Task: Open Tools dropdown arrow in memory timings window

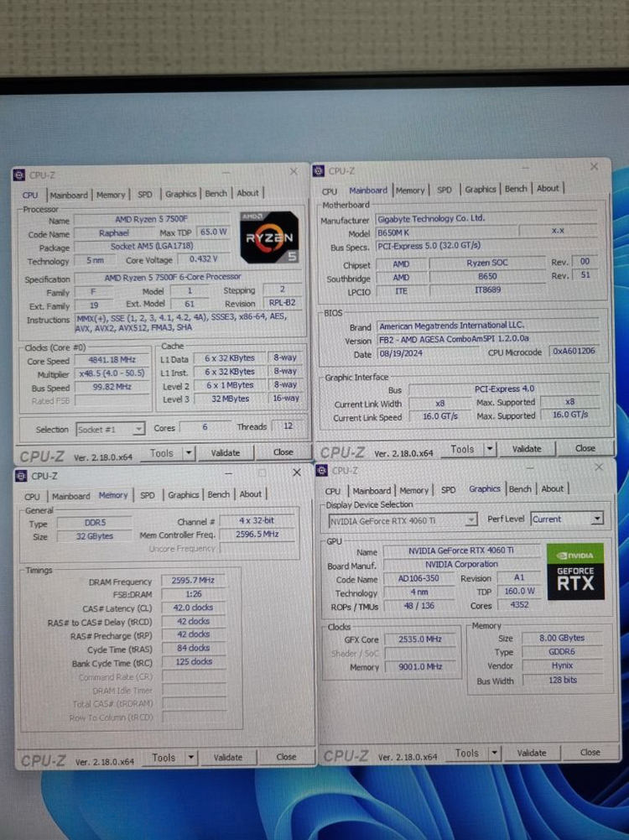Action: pyautogui.click(x=190, y=758)
